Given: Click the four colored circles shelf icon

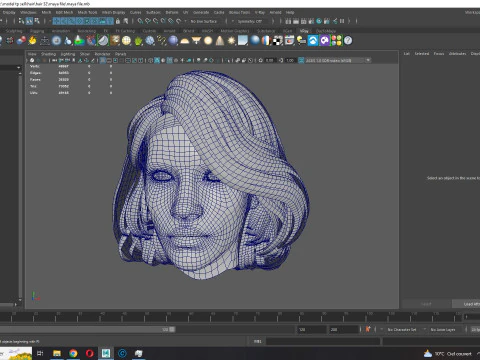Looking at the screenshot, I should [x=336, y=41].
